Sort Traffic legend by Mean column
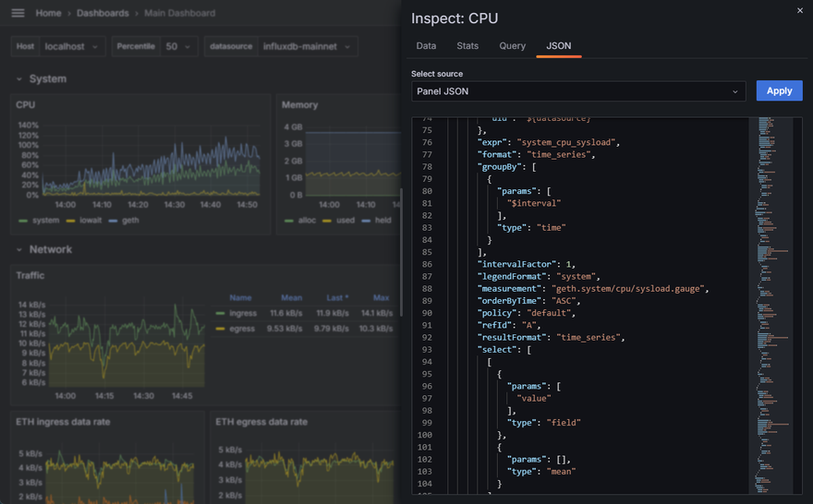 pos(291,298)
